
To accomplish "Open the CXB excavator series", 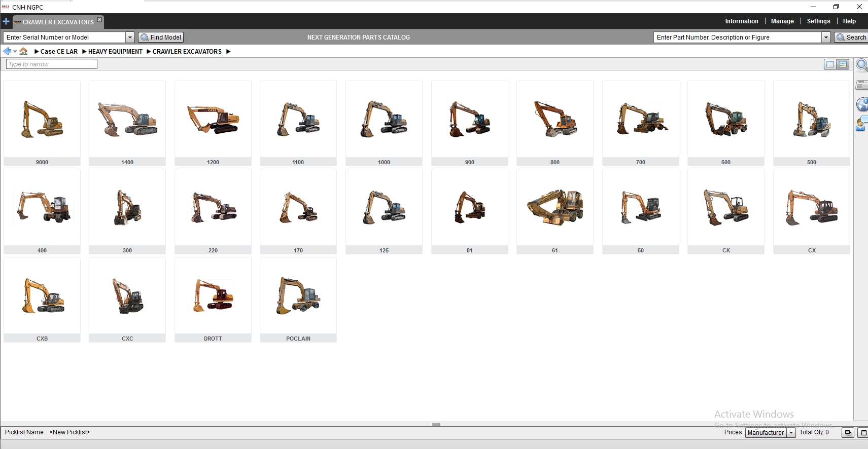I will pos(42,300).
